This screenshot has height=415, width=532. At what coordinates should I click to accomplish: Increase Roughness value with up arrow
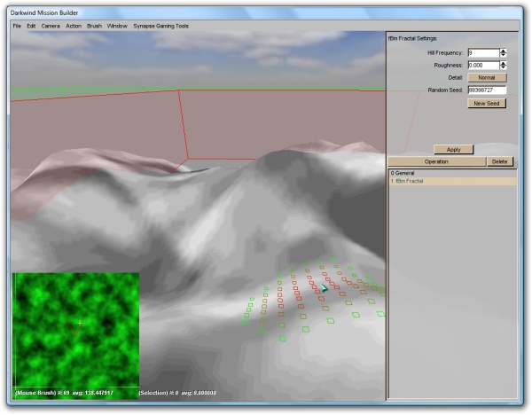tap(504, 63)
